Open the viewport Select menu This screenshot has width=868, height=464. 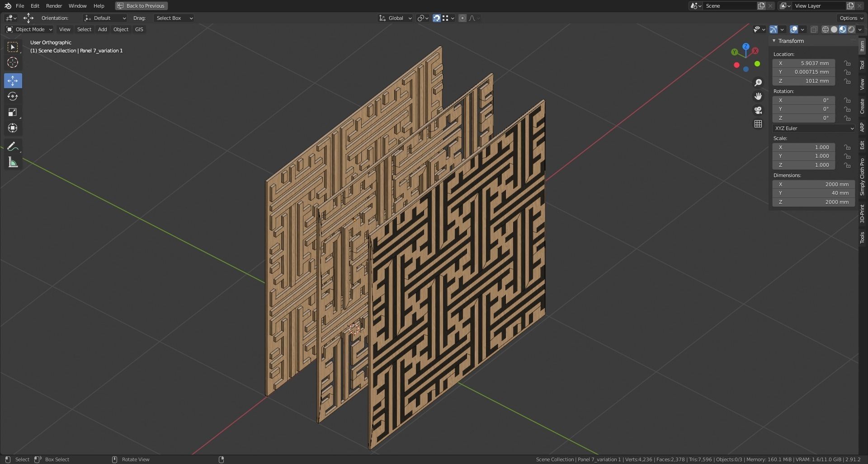pyautogui.click(x=84, y=29)
